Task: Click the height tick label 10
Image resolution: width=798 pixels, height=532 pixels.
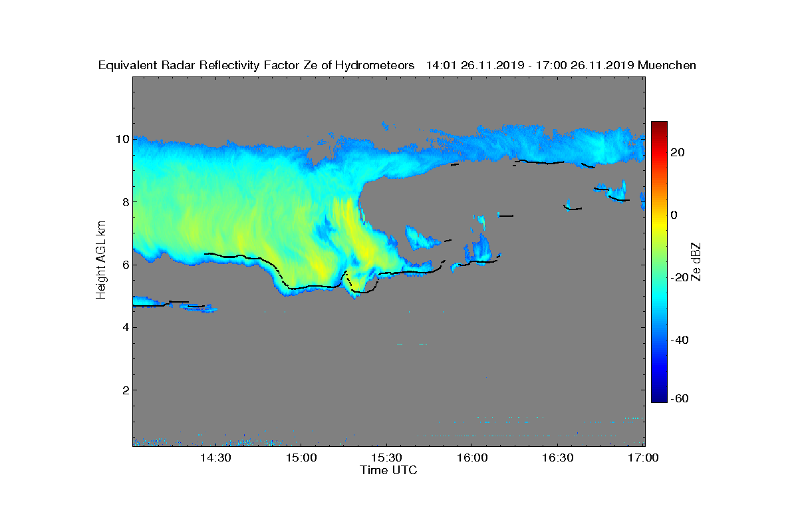Action: [122, 139]
